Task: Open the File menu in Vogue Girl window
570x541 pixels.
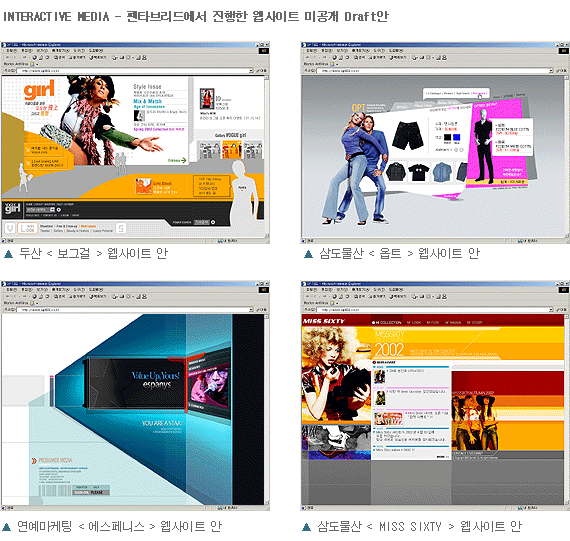Action: coord(11,51)
